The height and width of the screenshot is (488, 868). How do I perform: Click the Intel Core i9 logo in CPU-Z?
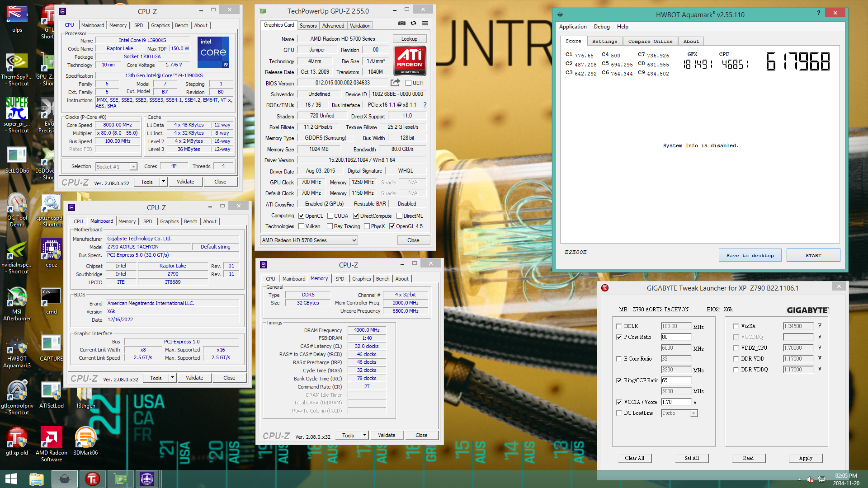pos(213,52)
